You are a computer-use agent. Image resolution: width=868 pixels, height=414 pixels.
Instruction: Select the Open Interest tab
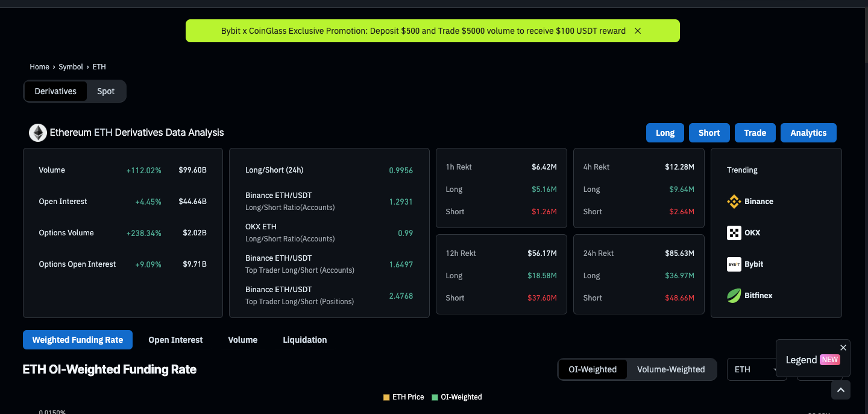coord(175,340)
